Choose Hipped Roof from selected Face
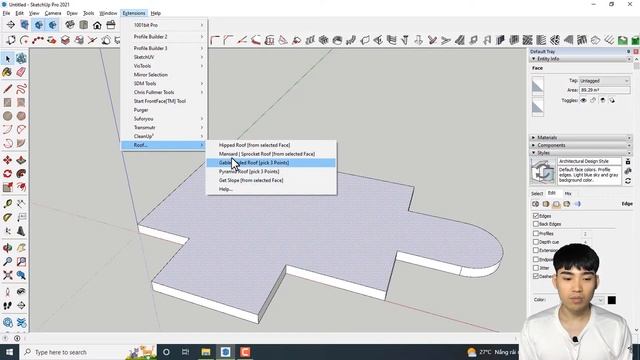 tap(271, 145)
